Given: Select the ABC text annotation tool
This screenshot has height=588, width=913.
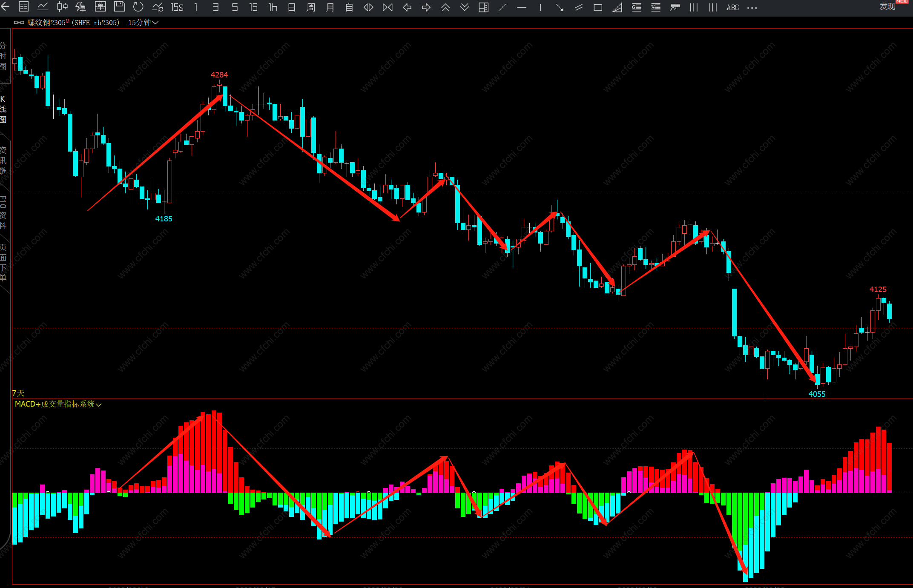Looking at the screenshot, I should click(x=732, y=7).
